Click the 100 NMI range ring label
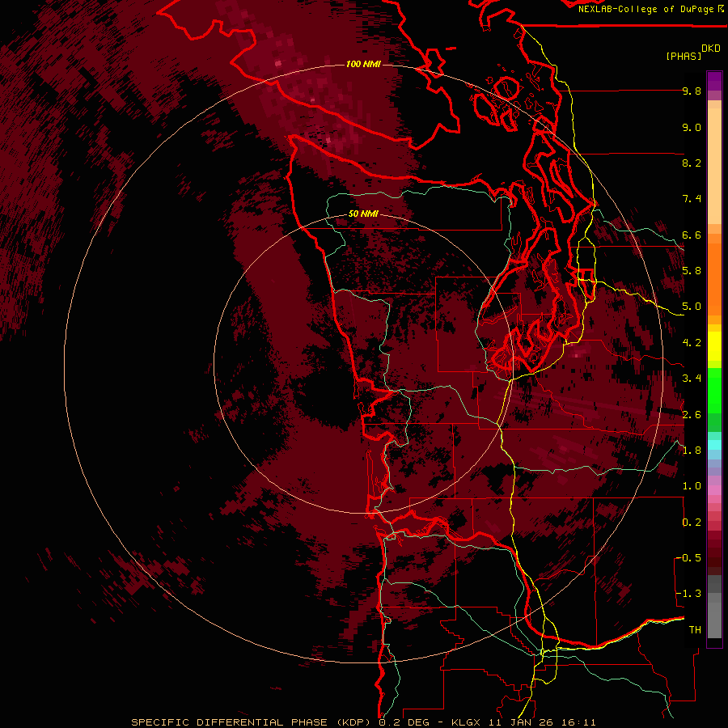Image resolution: width=728 pixels, height=728 pixels. (363, 64)
